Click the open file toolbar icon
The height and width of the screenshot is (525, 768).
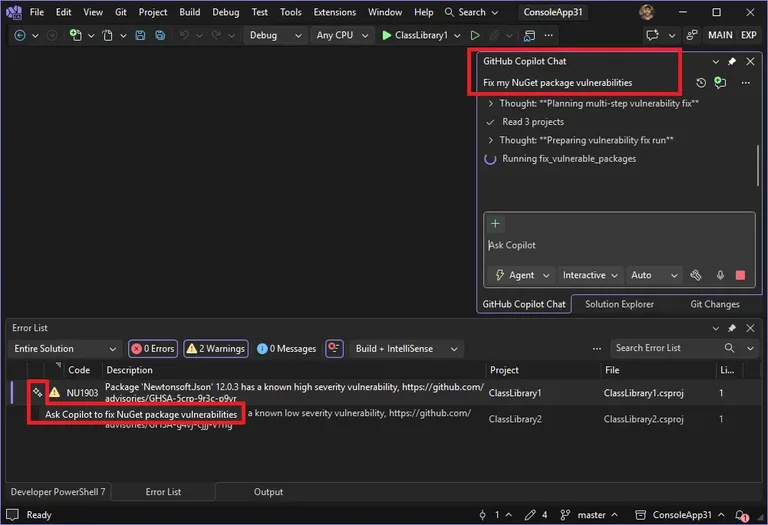(107, 35)
